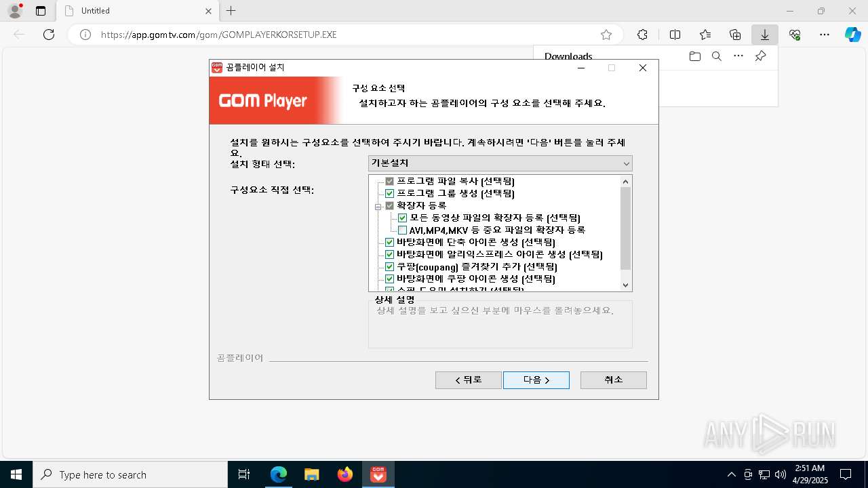868x488 pixels.
Task: Click the browser address bar URL
Action: [218, 35]
